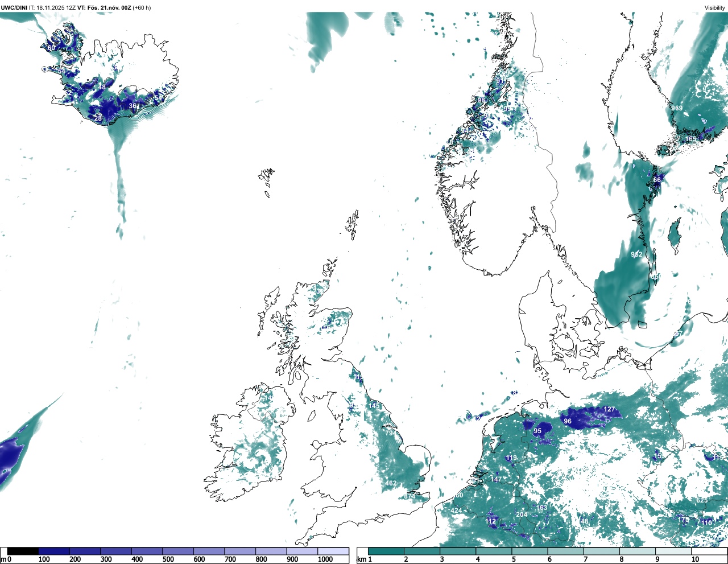Click the "km" unit label on the legend
Image resolution: width=728 pixels, height=564 pixels.
[x=361, y=559]
